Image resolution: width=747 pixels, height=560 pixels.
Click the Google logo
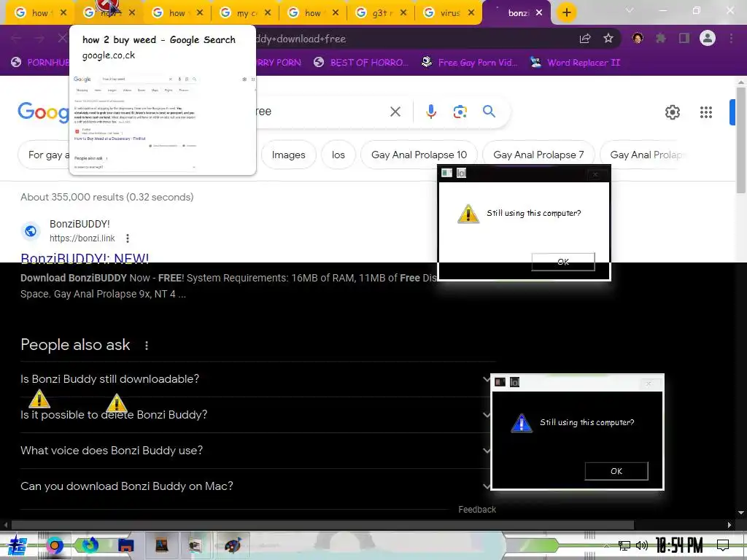(x=43, y=112)
